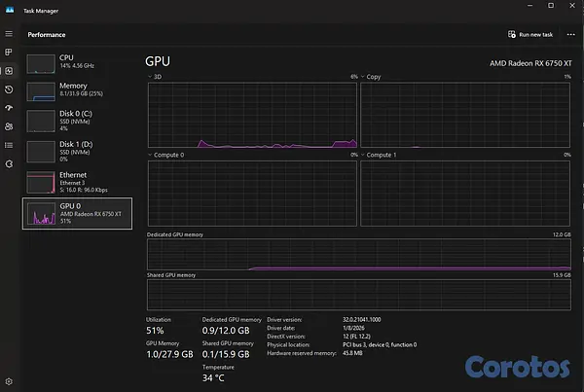Select the Ethernet entry
584x392 pixels.
click(77, 182)
